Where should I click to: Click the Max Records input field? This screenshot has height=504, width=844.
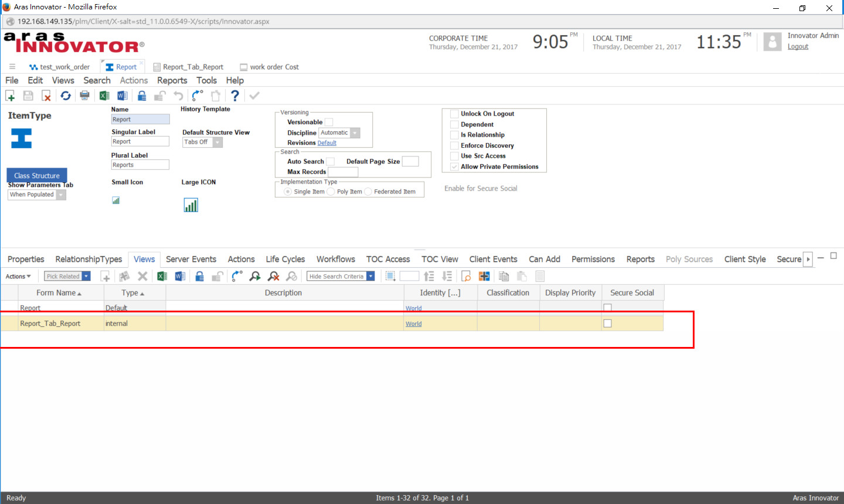pos(343,172)
